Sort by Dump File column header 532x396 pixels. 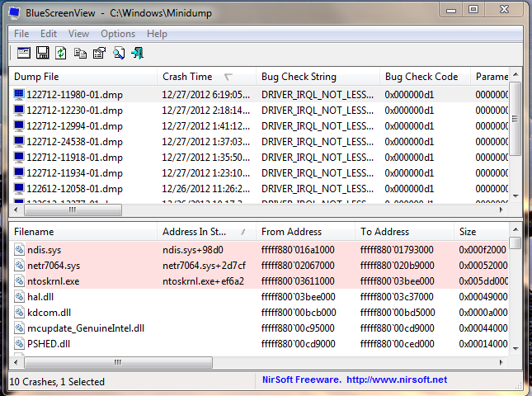point(82,77)
